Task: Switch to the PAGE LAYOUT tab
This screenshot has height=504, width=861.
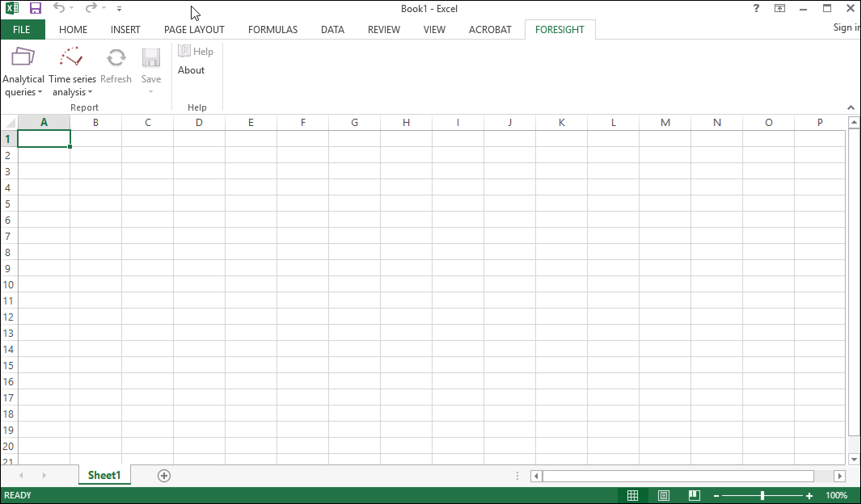Action: 194,30
